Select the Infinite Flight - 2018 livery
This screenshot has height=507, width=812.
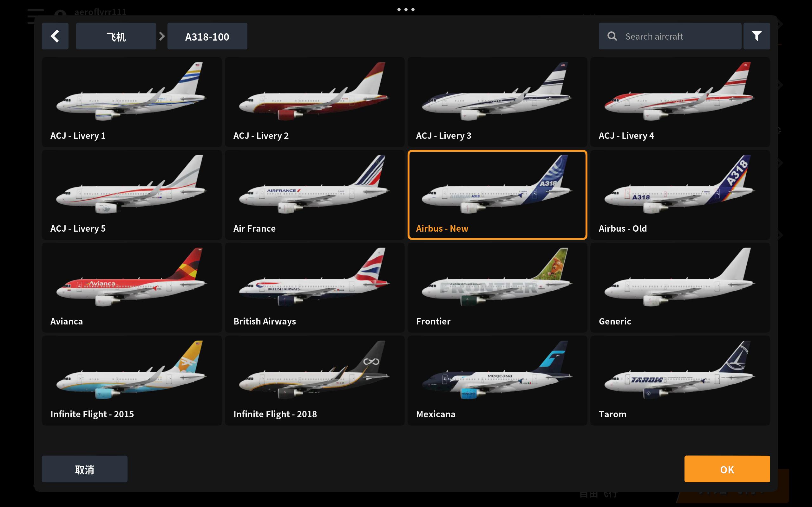(314, 381)
